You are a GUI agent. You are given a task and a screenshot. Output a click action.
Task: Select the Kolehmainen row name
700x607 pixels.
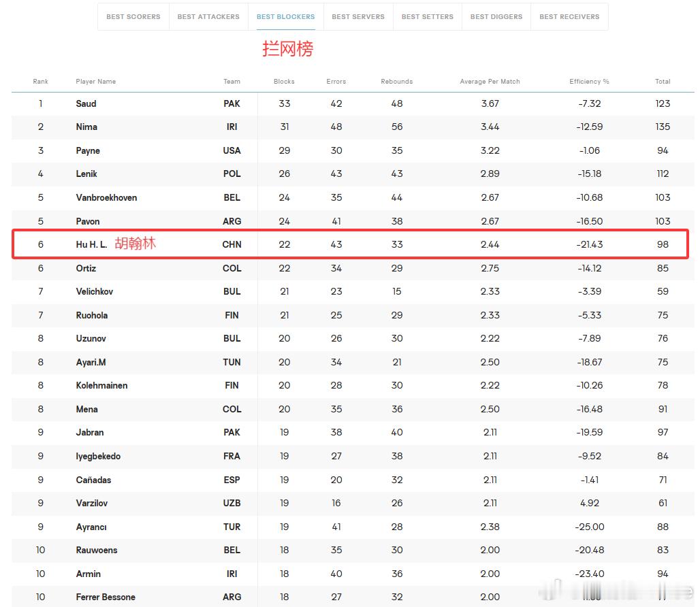coord(101,385)
